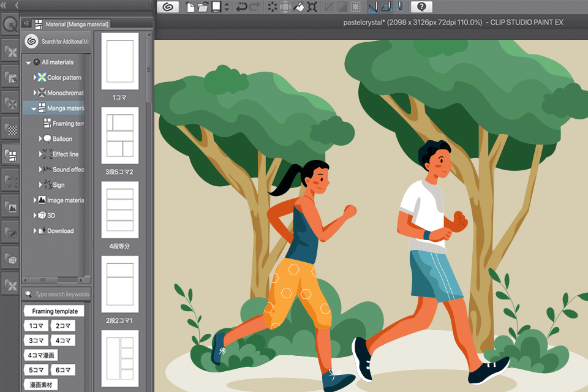The image size is (588, 392).
Task: Open Image material palette icon in sidebar
Action: click(x=10, y=206)
